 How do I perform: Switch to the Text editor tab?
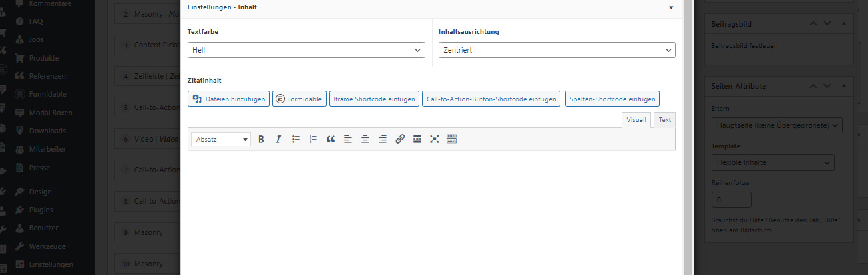[664, 120]
